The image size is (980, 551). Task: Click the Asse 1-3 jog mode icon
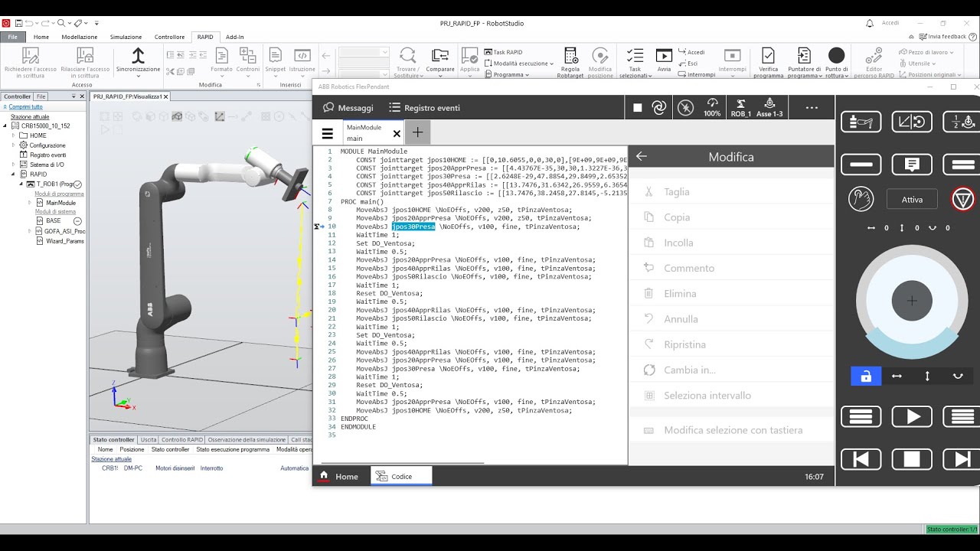click(769, 107)
